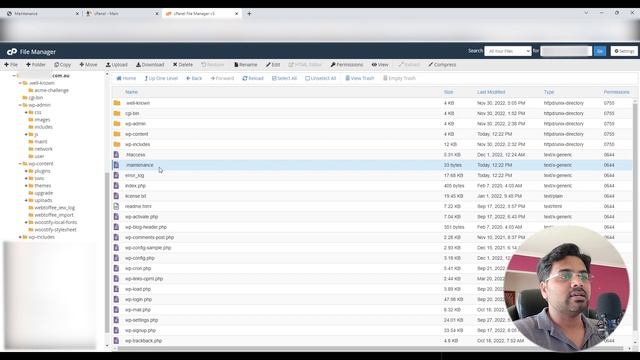Image resolution: width=640 pixels, height=360 pixels.
Task: Expand the wp-includes tree node
Action: 20,237
